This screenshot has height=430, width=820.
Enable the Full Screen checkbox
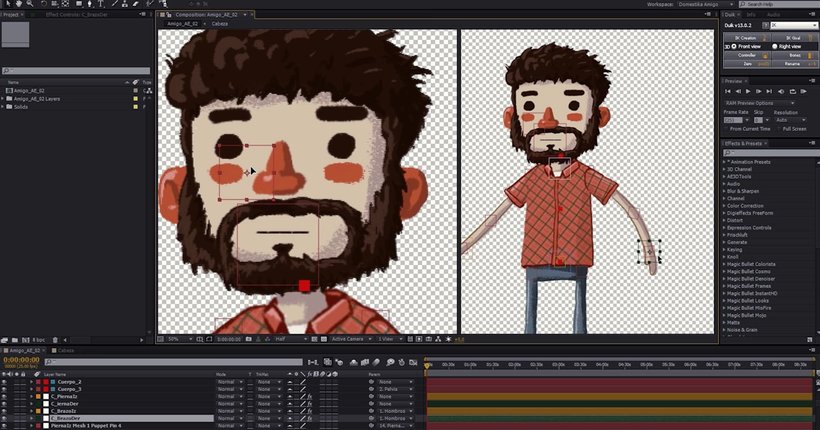(x=779, y=128)
